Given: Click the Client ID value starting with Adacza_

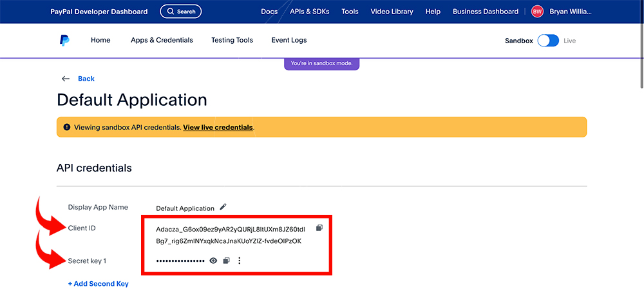Looking at the screenshot, I should pyautogui.click(x=231, y=235).
